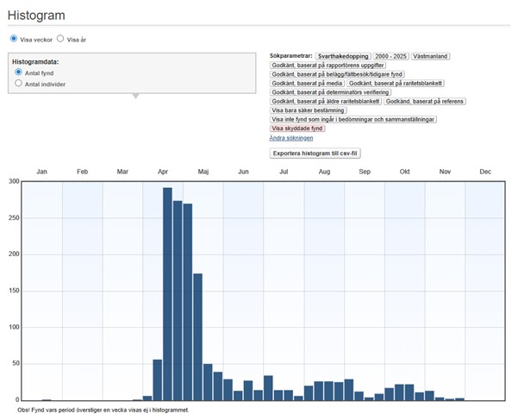
Task: Click the Aug month label on chart
Action: point(324,172)
